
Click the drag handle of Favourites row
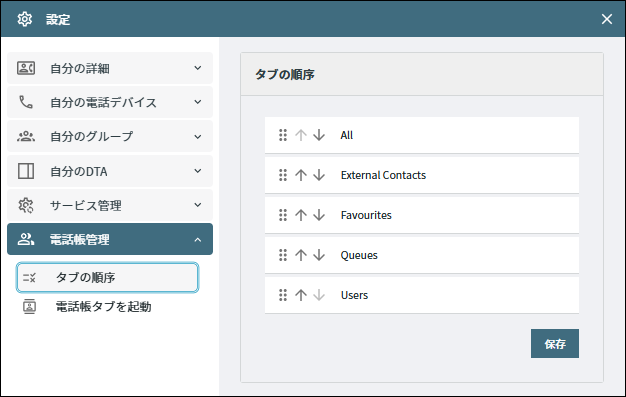[283, 215]
